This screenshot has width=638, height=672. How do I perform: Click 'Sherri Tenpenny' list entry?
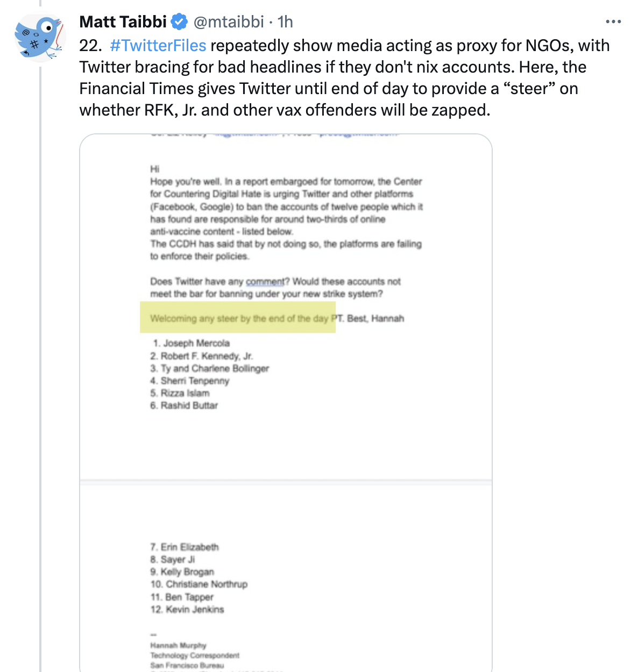[x=190, y=381]
